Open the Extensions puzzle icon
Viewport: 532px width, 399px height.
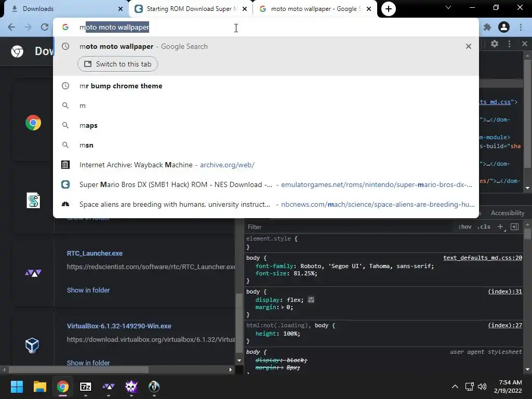tap(487, 27)
